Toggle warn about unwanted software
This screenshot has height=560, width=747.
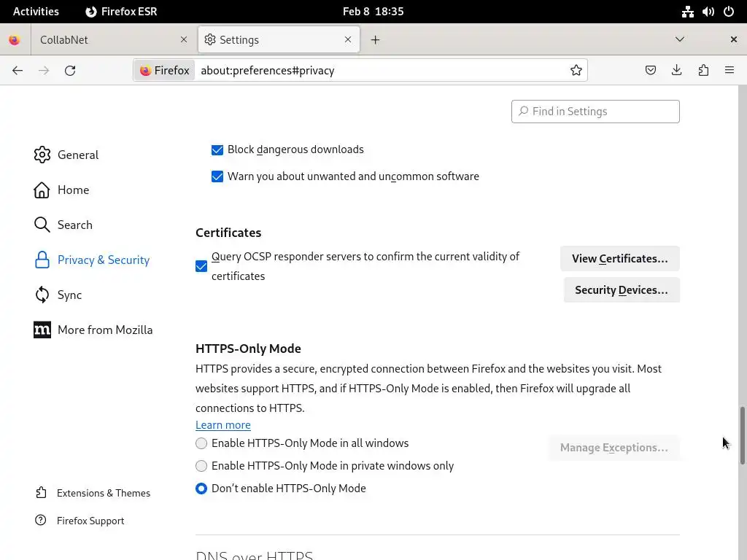coord(217,176)
